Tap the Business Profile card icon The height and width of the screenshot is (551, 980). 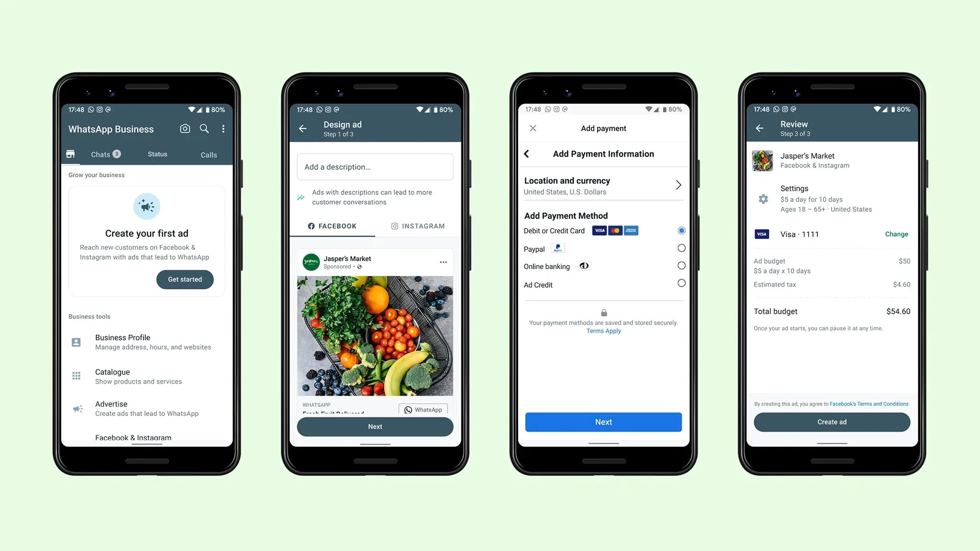coord(77,342)
